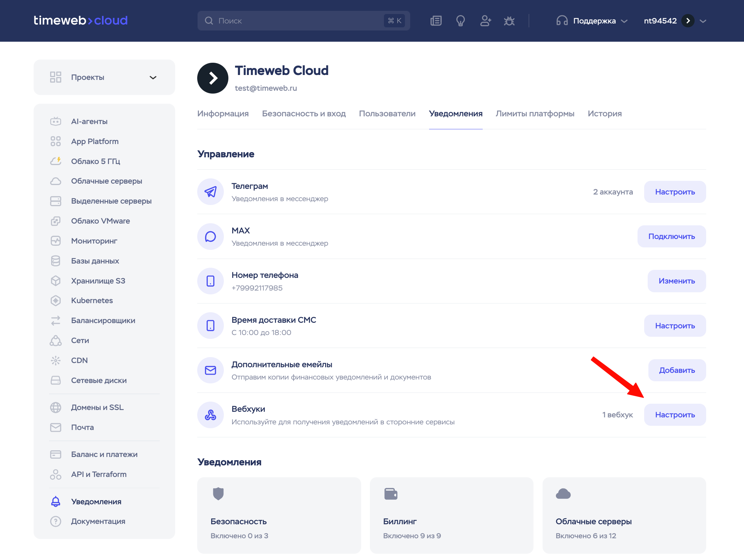Click the add button for additional emails (Добавить)
Viewport: 744px width, 560px height.
click(x=676, y=370)
